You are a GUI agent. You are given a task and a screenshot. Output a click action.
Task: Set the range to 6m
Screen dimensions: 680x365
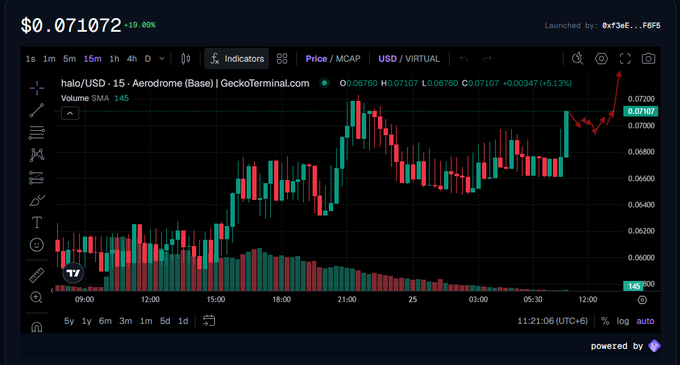pos(105,321)
